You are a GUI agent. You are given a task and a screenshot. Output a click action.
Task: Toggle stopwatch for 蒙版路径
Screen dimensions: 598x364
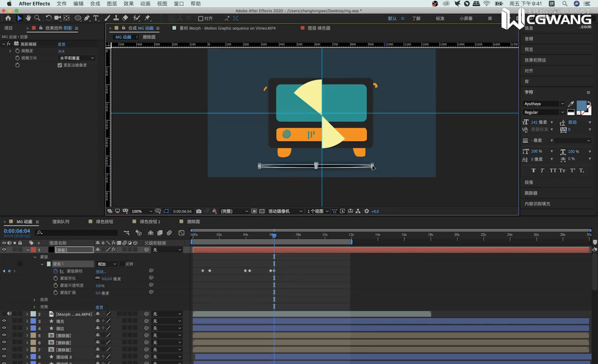click(56, 271)
